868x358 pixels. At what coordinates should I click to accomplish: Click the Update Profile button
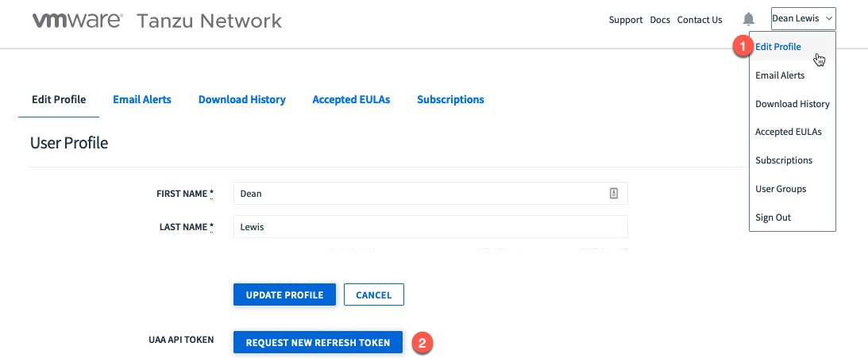(284, 295)
